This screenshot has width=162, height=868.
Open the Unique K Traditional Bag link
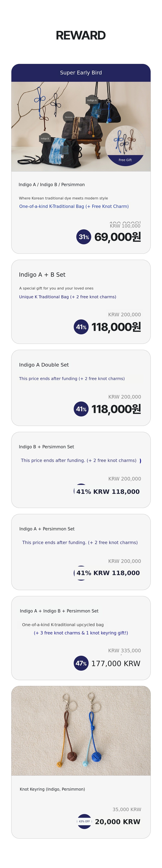(68, 297)
